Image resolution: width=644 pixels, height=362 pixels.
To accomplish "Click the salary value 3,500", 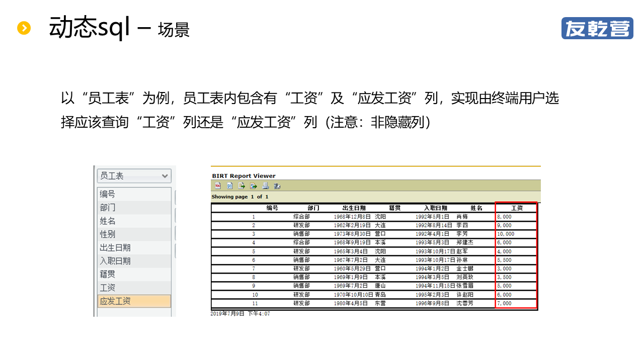I will 504,277.
